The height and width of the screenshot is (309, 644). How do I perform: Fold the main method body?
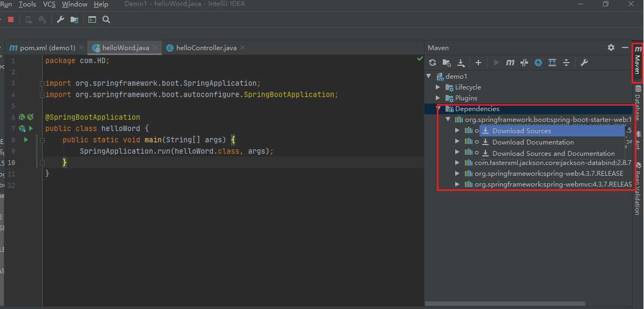pyautogui.click(x=42, y=140)
